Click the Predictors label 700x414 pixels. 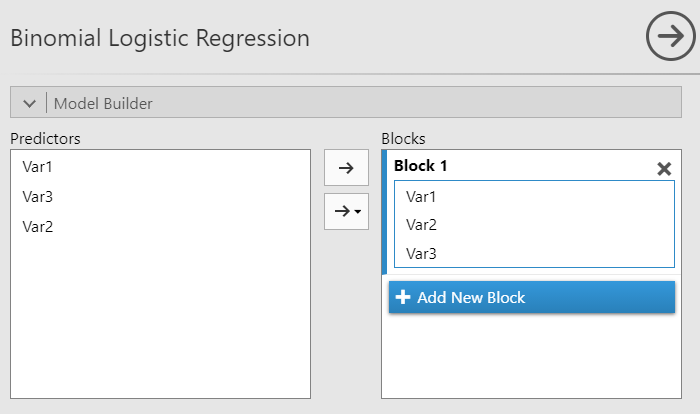coord(44,138)
